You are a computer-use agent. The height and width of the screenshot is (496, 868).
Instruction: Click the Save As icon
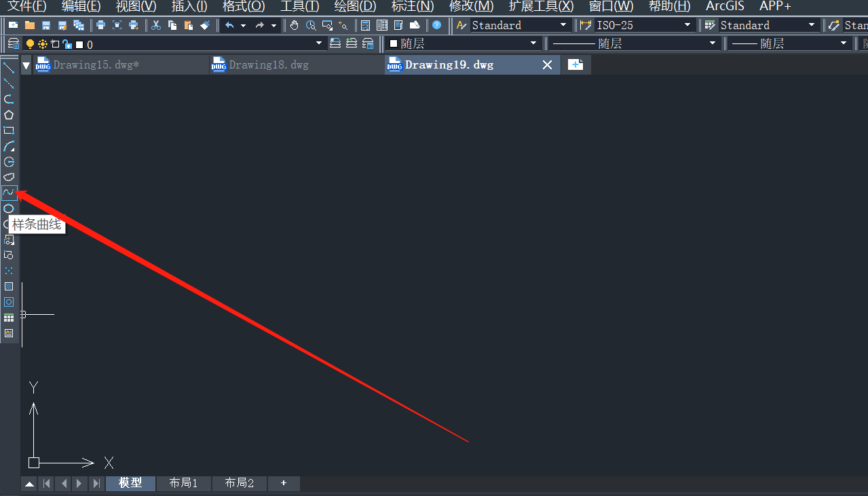62,25
